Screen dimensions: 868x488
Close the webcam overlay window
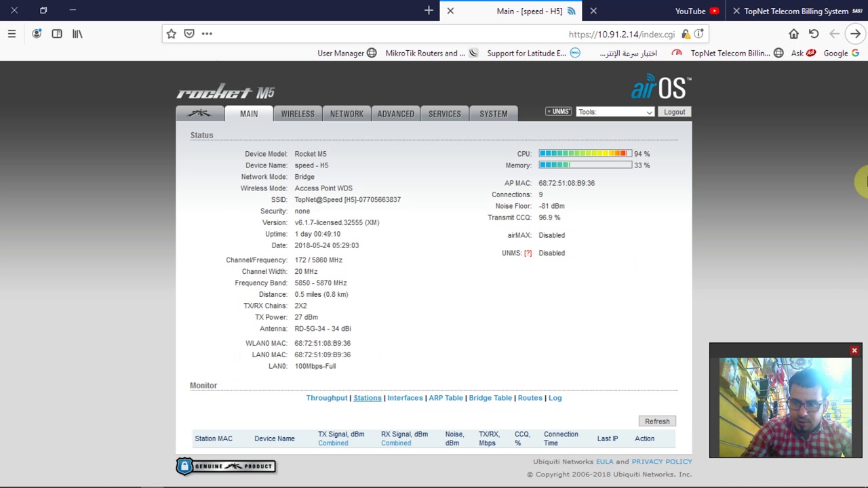(854, 350)
